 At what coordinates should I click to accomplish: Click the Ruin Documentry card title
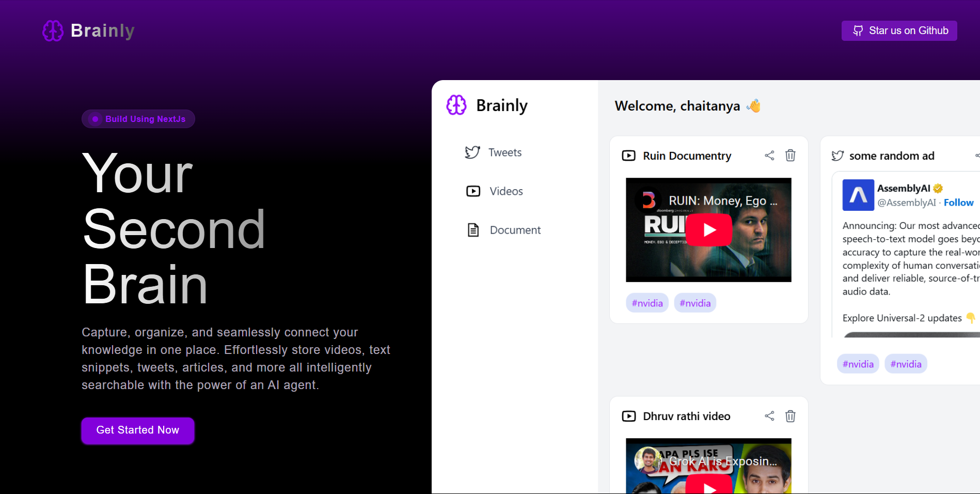[687, 156]
